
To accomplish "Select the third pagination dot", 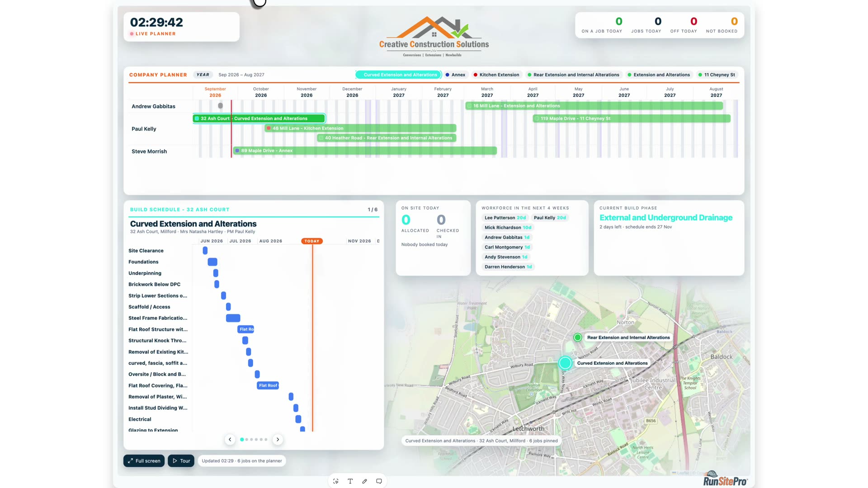I will coord(251,439).
